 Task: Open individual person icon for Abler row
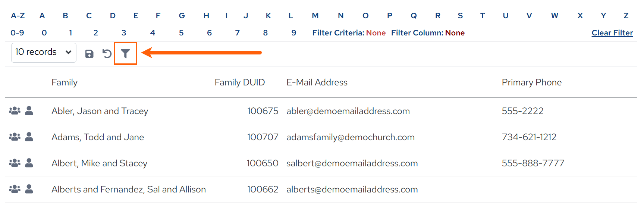[x=29, y=111]
